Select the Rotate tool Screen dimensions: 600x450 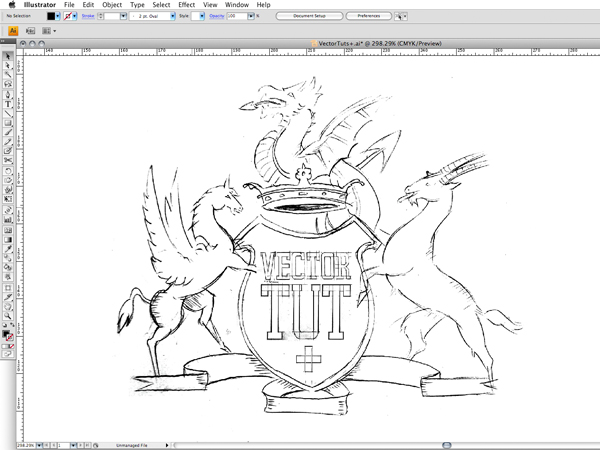pos(8,171)
